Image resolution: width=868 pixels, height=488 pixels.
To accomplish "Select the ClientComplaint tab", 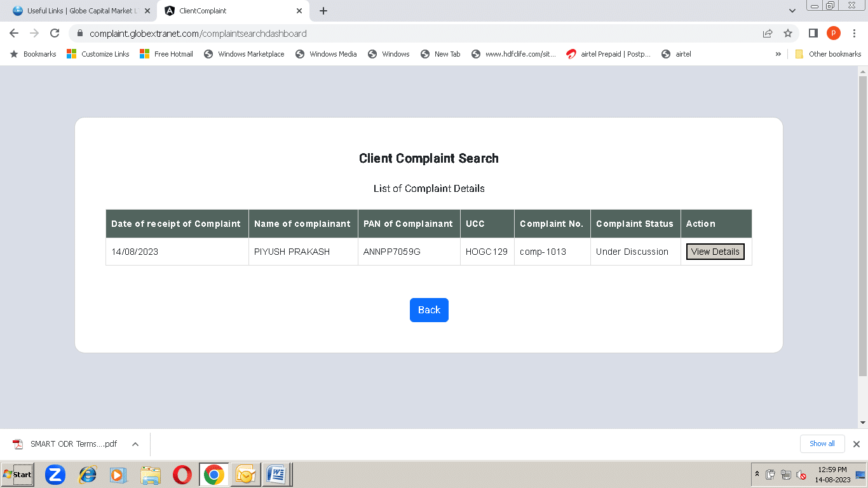I will (x=233, y=11).
